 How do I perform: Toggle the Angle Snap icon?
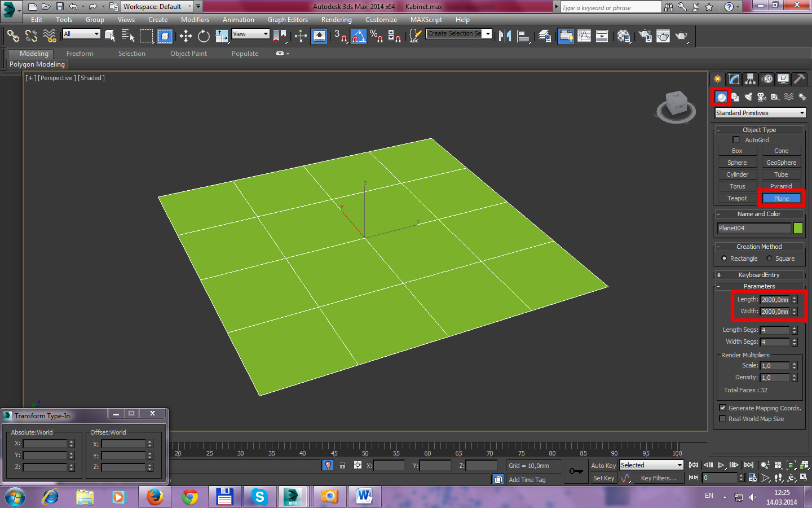(x=358, y=36)
